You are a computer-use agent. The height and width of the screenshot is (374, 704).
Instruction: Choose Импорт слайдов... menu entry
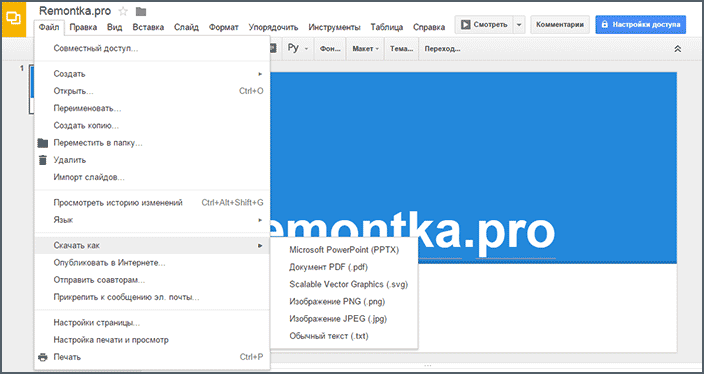pyautogui.click(x=152, y=177)
